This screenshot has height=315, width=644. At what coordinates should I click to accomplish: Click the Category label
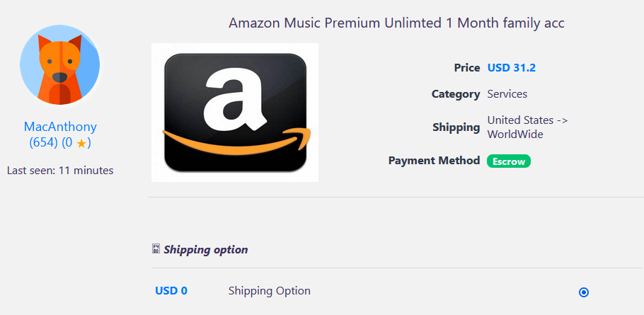pos(456,93)
